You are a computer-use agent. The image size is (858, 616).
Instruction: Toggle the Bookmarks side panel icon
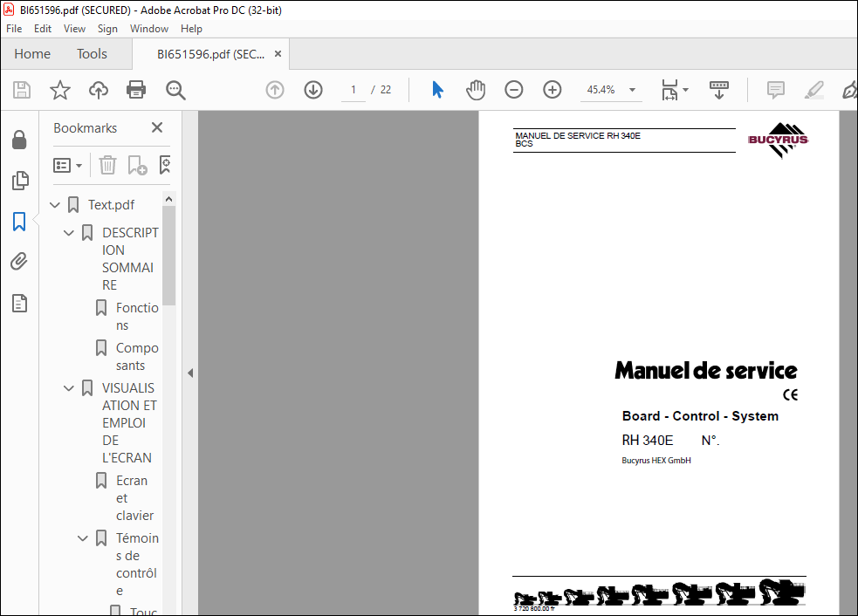20,222
